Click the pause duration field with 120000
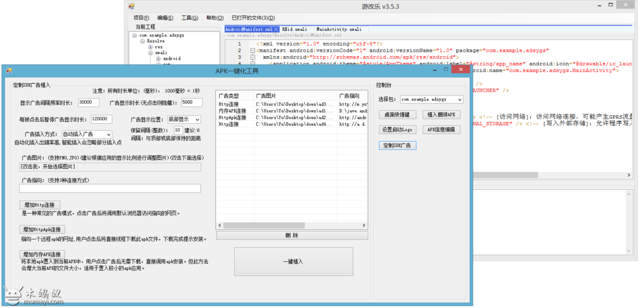 [102, 119]
